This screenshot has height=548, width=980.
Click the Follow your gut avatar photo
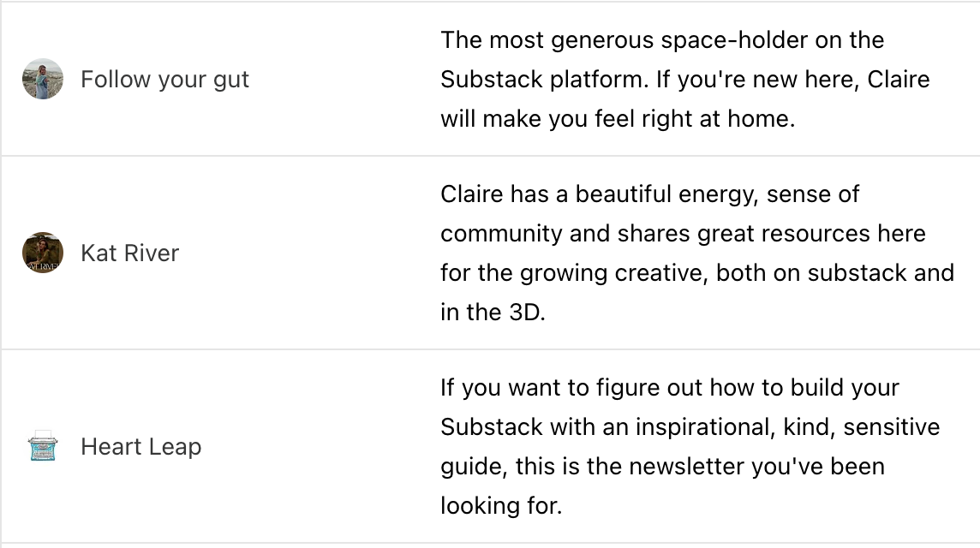click(43, 80)
